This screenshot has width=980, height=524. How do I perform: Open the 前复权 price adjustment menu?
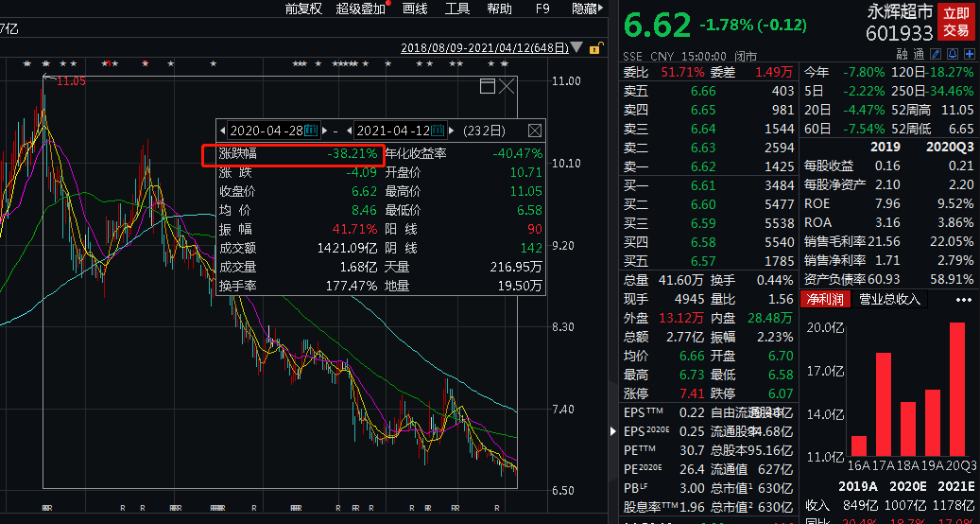click(302, 9)
